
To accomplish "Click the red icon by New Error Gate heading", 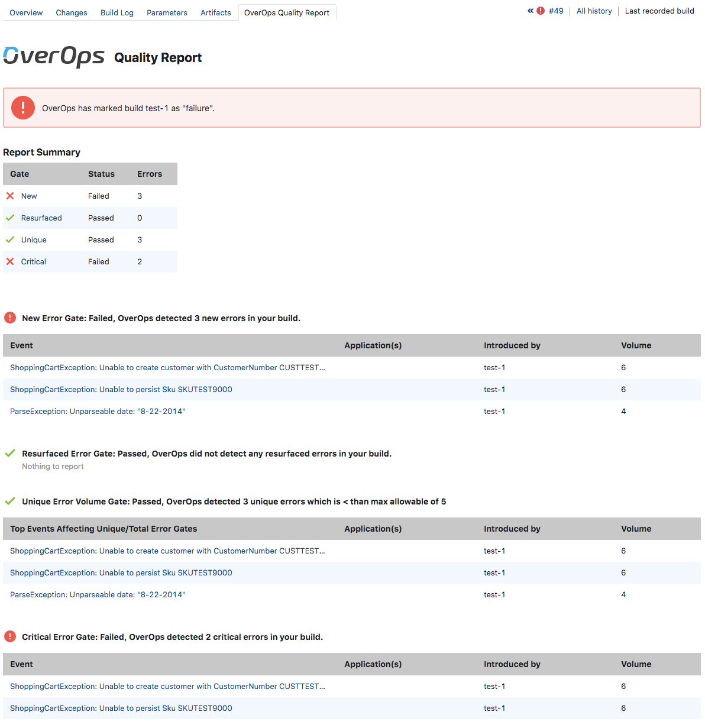I will (x=10, y=318).
